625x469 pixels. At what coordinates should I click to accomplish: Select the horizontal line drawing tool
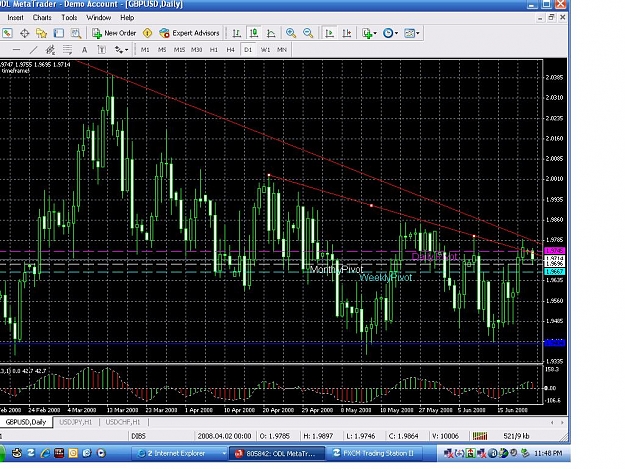[16, 50]
